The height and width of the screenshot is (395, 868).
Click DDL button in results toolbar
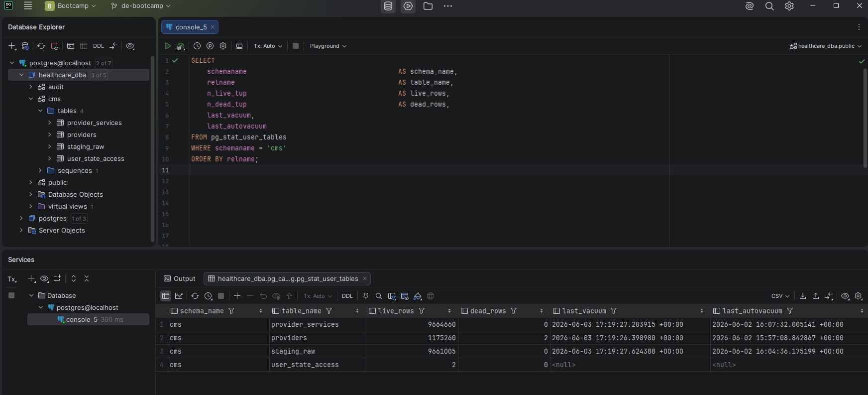[x=347, y=296]
